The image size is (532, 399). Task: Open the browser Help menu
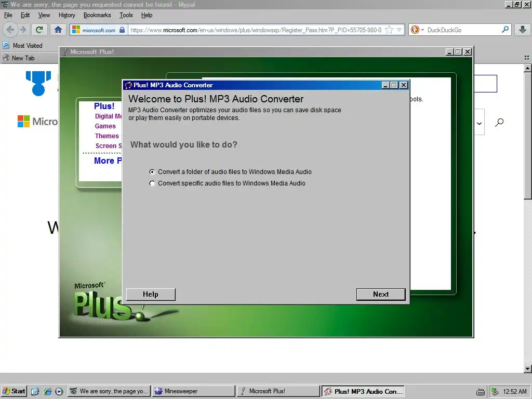coord(147,15)
